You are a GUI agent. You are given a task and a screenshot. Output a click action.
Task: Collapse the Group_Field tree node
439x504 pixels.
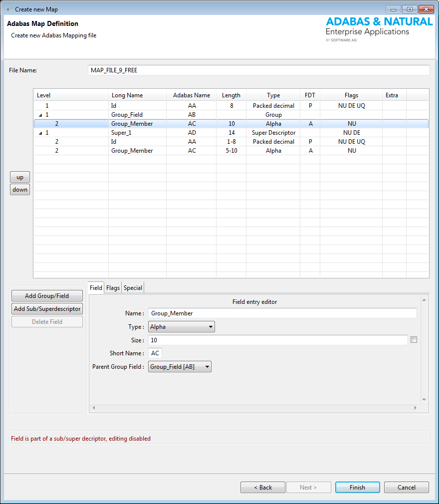click(39, 114)
